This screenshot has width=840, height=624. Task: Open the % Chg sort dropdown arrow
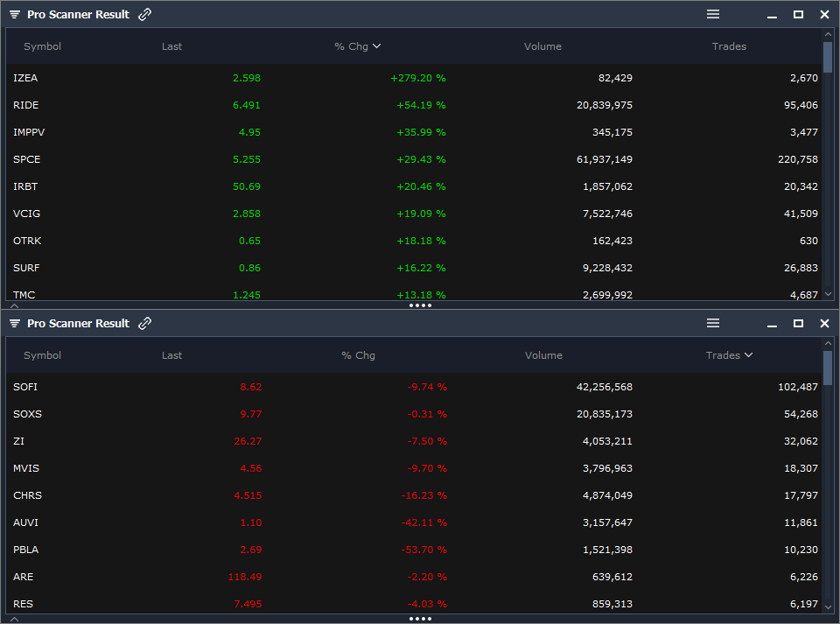(x=378, y=46)
